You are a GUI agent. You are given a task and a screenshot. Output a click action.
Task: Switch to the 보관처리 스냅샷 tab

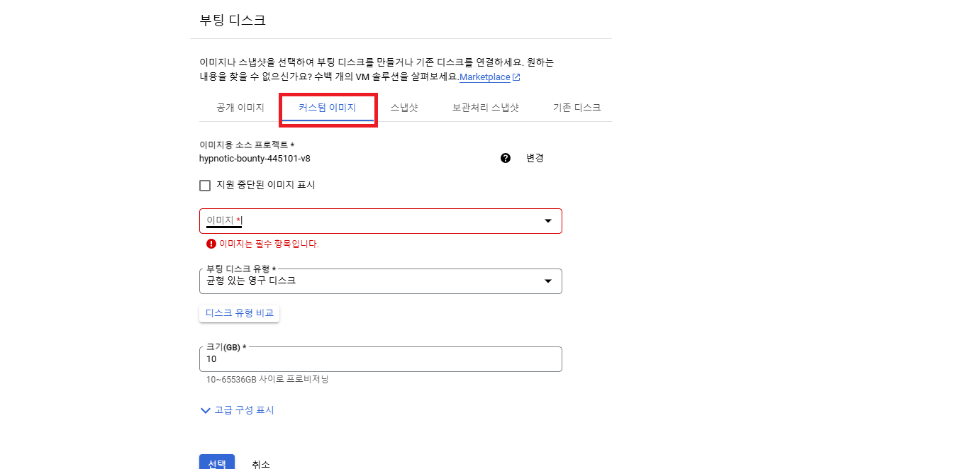click(486, 108)
